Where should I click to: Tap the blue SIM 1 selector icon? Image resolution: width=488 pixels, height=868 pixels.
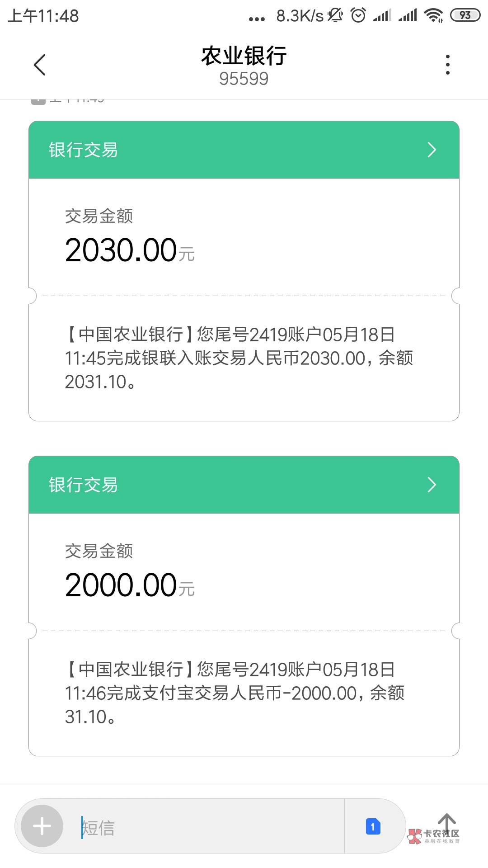tap(373, 827)
